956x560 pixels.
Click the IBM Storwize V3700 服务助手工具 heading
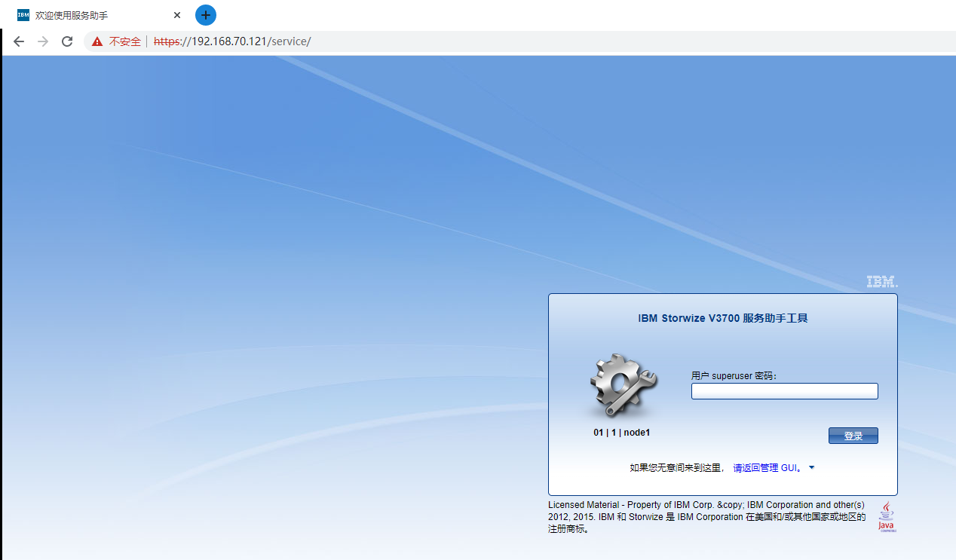pos(723,318)
